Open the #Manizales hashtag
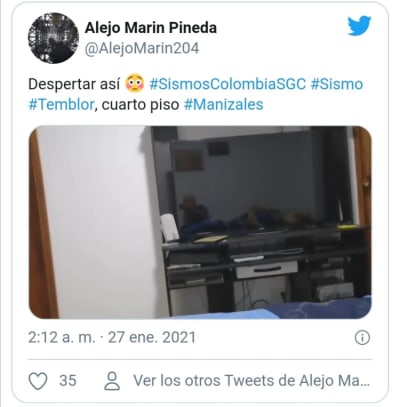 tap(223, 105)
